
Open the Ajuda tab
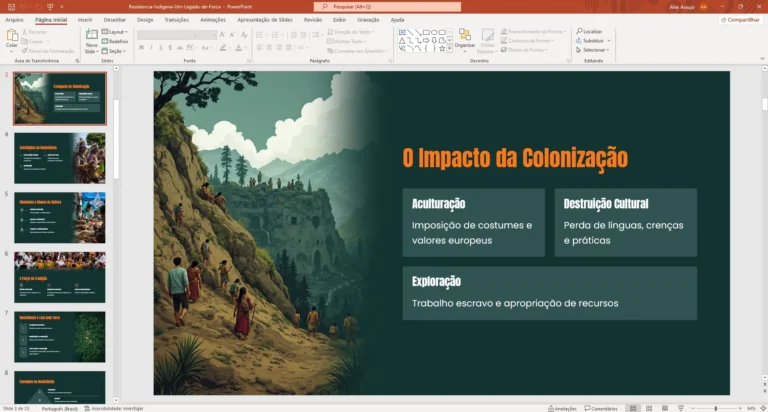(x=397, y=20)
